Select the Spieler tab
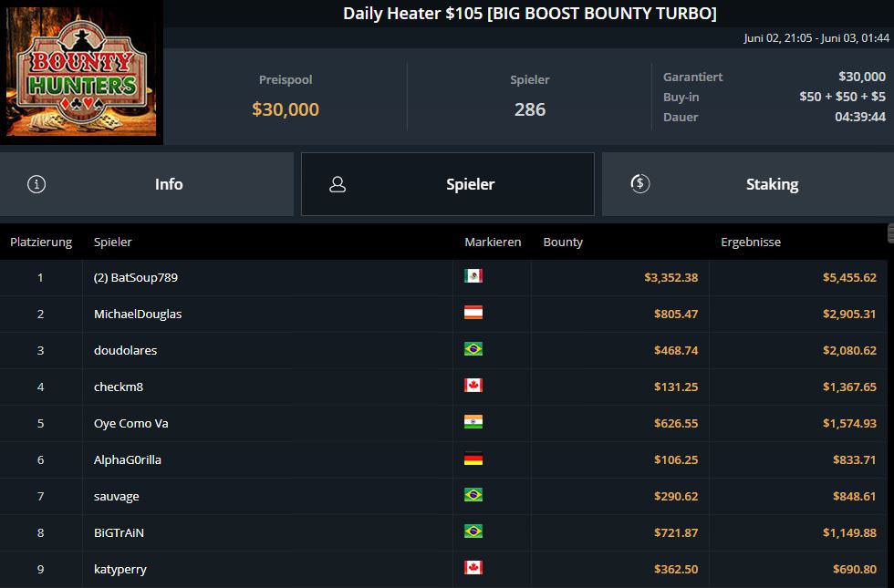 click(448, 184)
